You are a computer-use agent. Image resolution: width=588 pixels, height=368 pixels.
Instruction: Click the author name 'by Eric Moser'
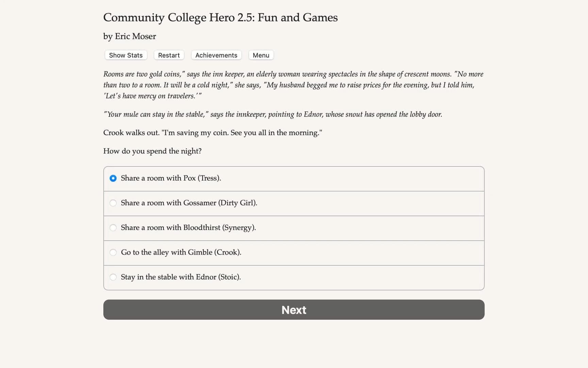pyautogui.click(x=129, y=36)
